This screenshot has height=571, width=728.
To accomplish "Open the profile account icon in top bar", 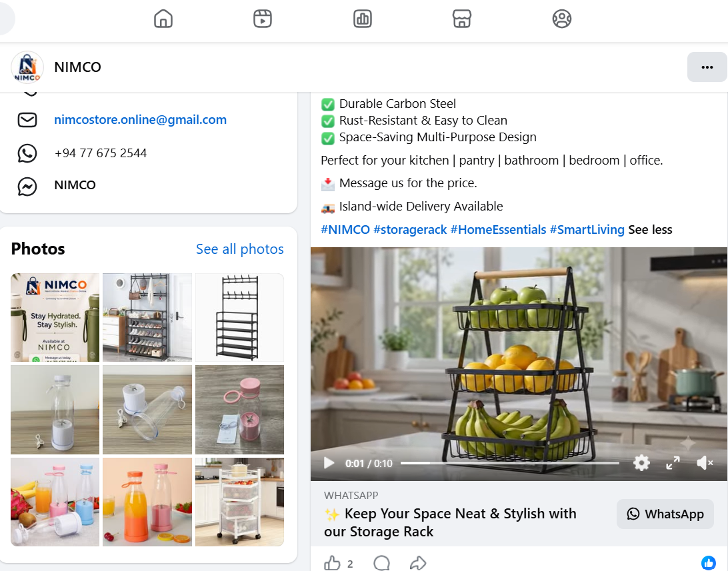I will coord(562,19).
